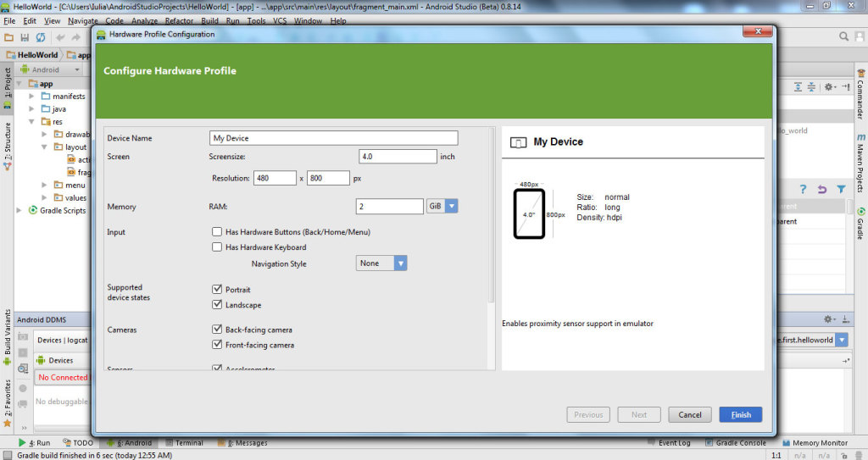
Task: Expand the java folder
Action: click(x=31, y=109)
